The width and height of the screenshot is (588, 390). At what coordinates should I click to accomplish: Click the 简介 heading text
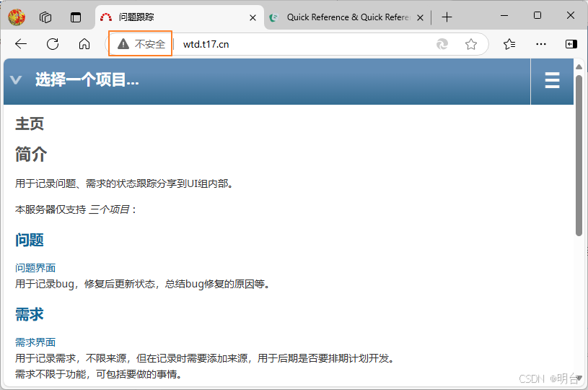coord(31,155)
